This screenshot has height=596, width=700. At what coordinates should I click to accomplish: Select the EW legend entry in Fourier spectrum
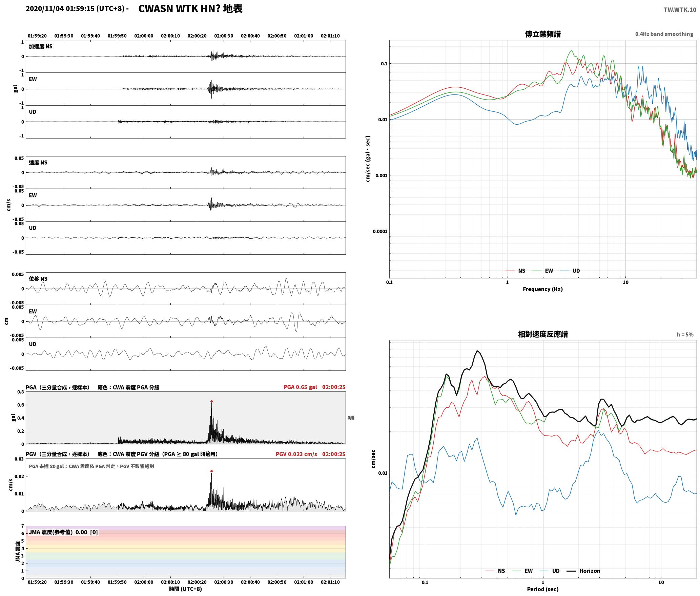(542, 271)
